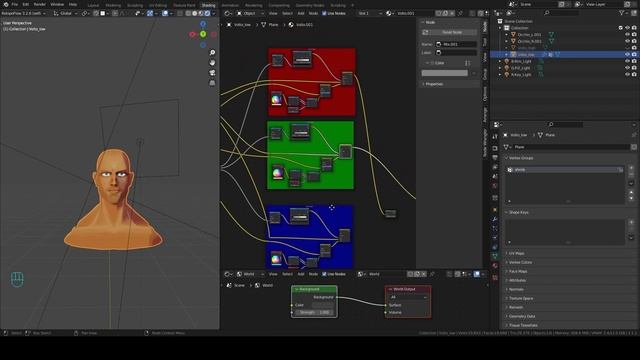Open the File menu
The image size is (640, 360).
[x=15, y=4]
